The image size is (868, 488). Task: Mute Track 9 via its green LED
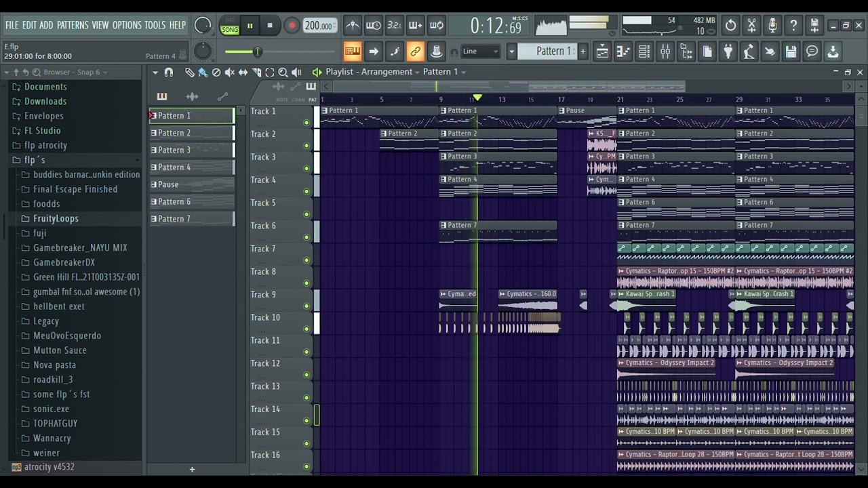[x=307, y=306]
